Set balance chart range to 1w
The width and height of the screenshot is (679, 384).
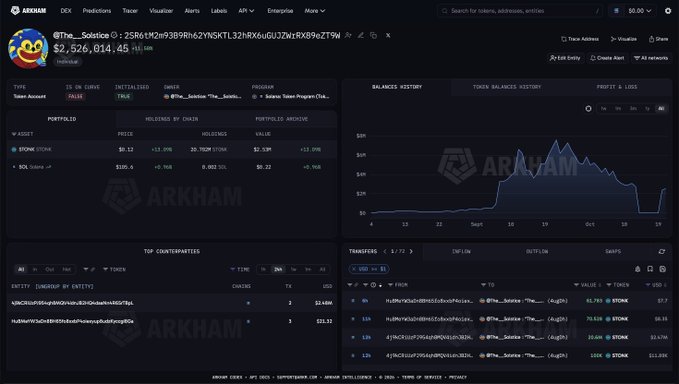coord(603,109)
